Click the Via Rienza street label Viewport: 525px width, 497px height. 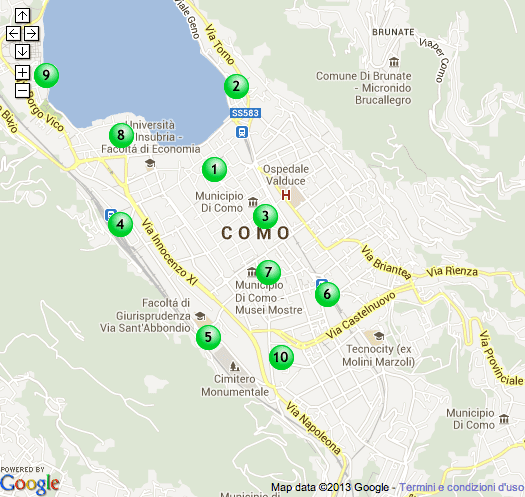452,271
